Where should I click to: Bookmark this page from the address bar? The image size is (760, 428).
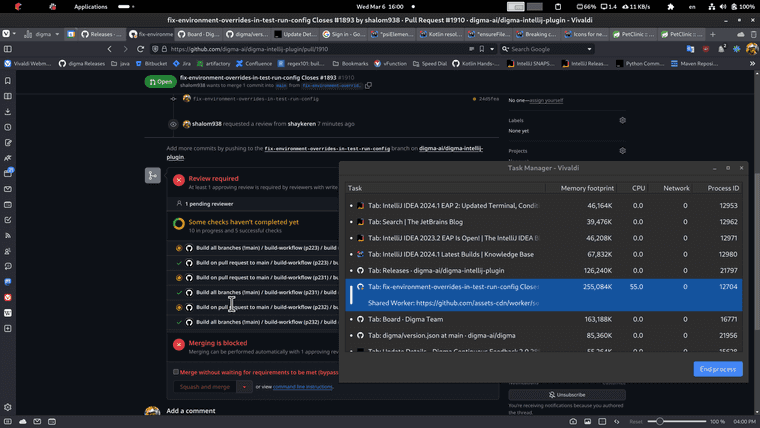click(482, 49)
